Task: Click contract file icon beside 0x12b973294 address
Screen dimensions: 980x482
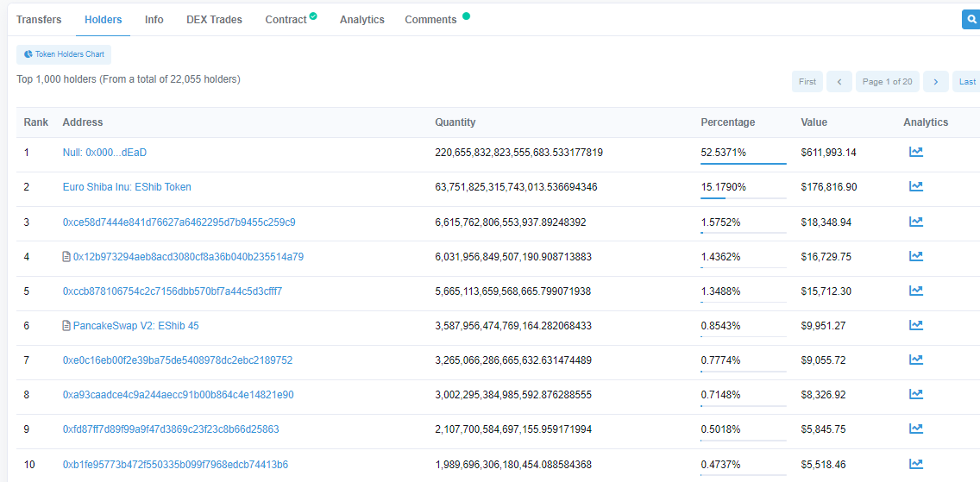Action: pyautogui.click(x=67, y=257)
